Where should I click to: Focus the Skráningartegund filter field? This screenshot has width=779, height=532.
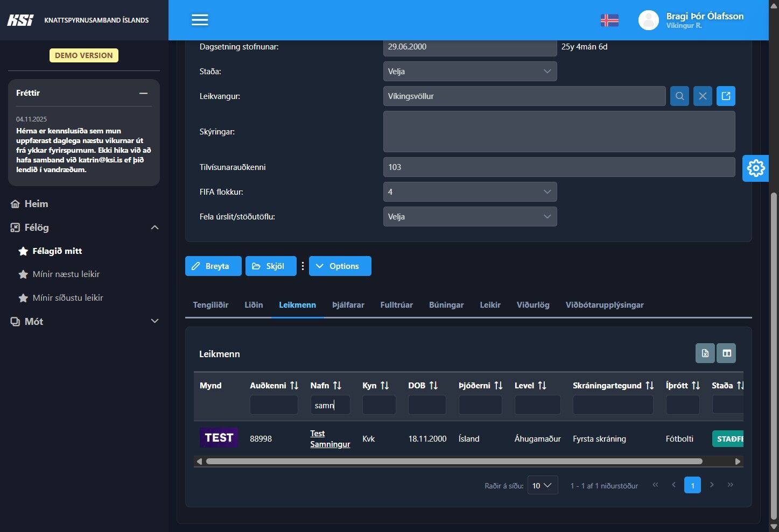click(x=613, y=405)
